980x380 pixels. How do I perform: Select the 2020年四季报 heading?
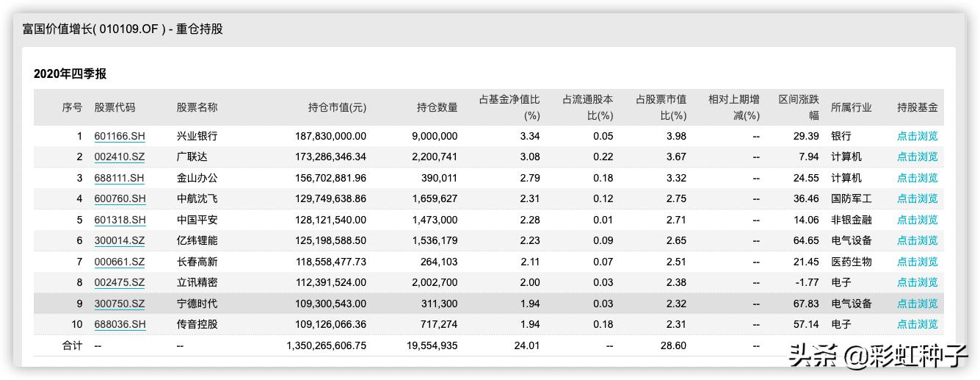70,74
